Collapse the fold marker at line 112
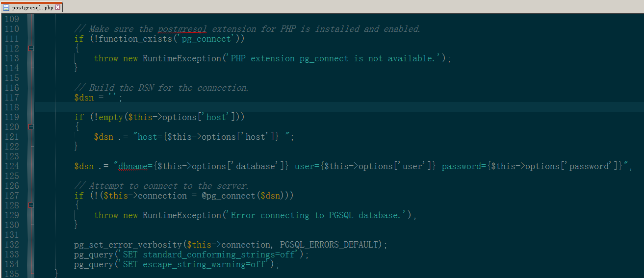The height and width of the screenshot is (278, 644). tap(31, 49)
